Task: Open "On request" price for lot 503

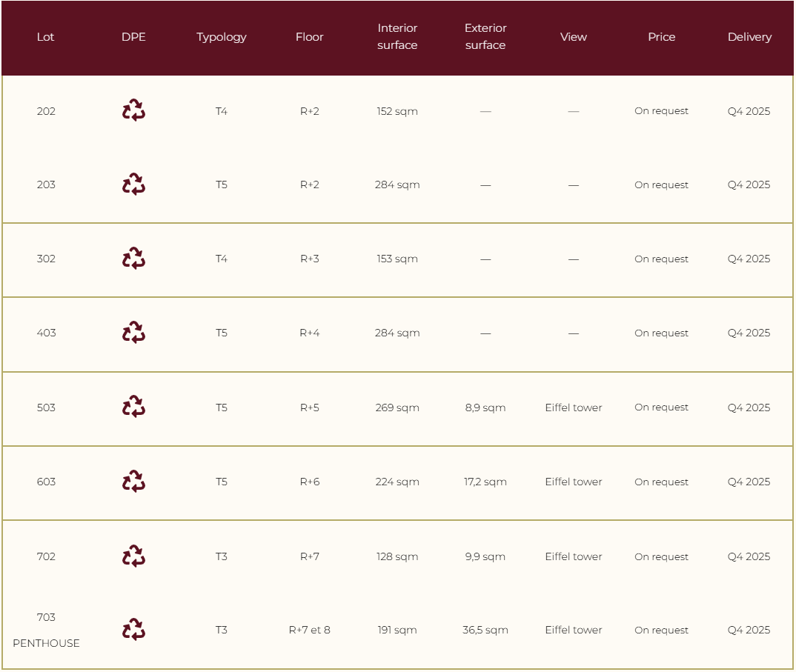Action: coord(661,407)
